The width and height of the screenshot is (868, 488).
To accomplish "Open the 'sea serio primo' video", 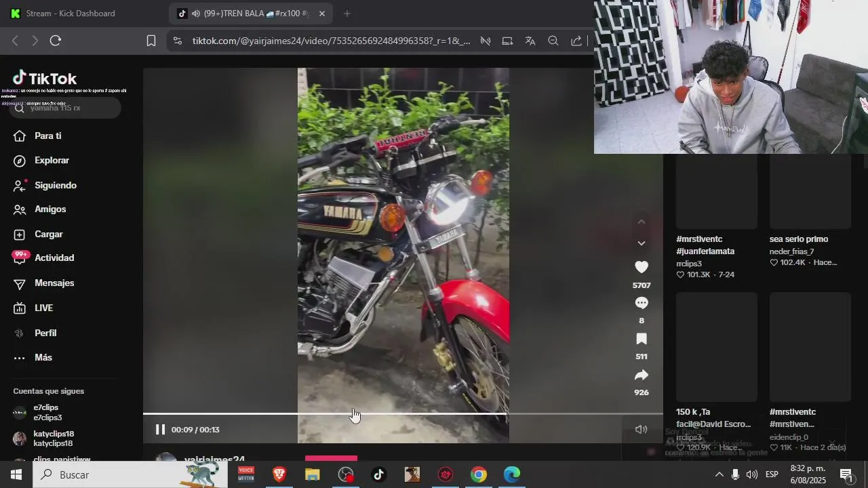I will click(810, 192).
